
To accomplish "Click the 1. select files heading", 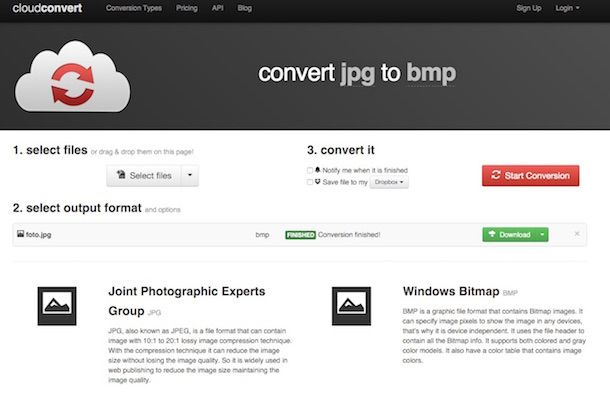I will coord(50,150).
